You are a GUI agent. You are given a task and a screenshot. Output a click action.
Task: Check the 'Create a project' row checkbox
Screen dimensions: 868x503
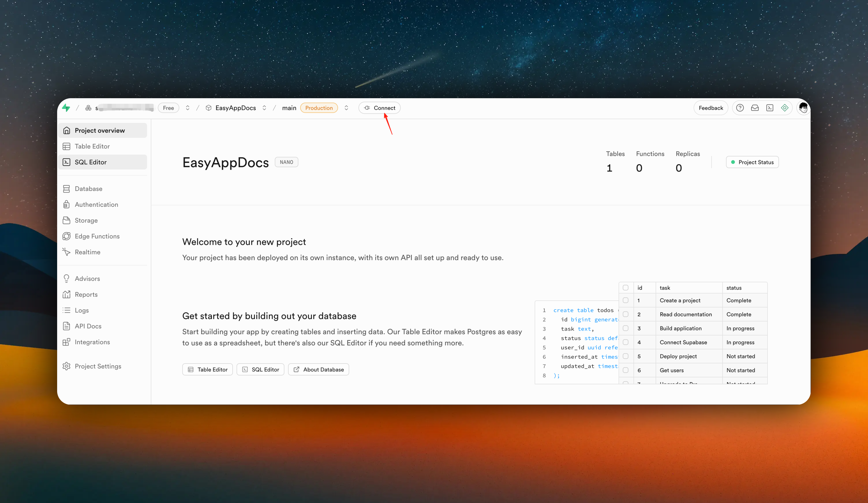625,300
